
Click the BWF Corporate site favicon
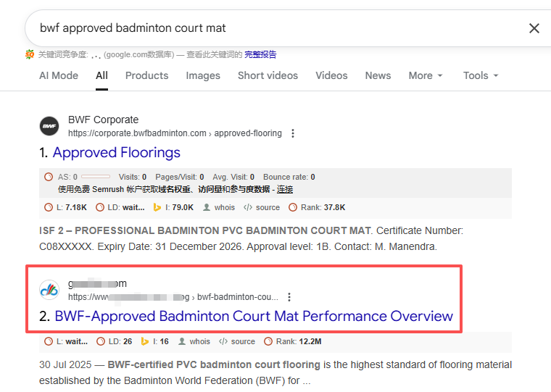pos(49,126)
